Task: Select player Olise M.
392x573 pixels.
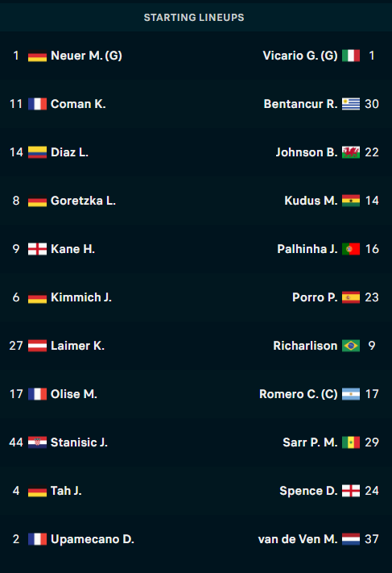Action: tap(74, 394)
